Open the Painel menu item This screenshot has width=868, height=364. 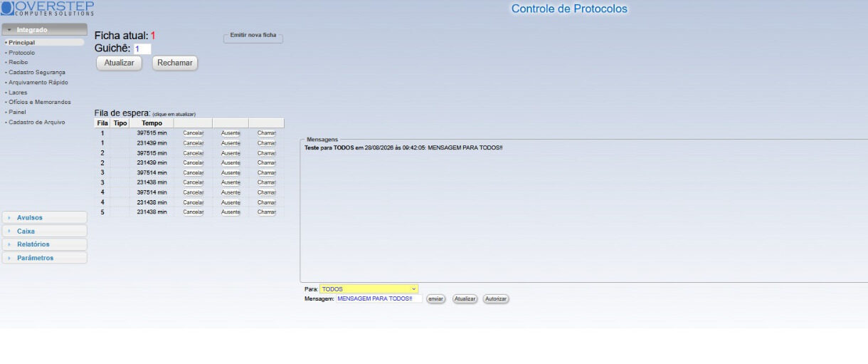(x=17, y=113)
